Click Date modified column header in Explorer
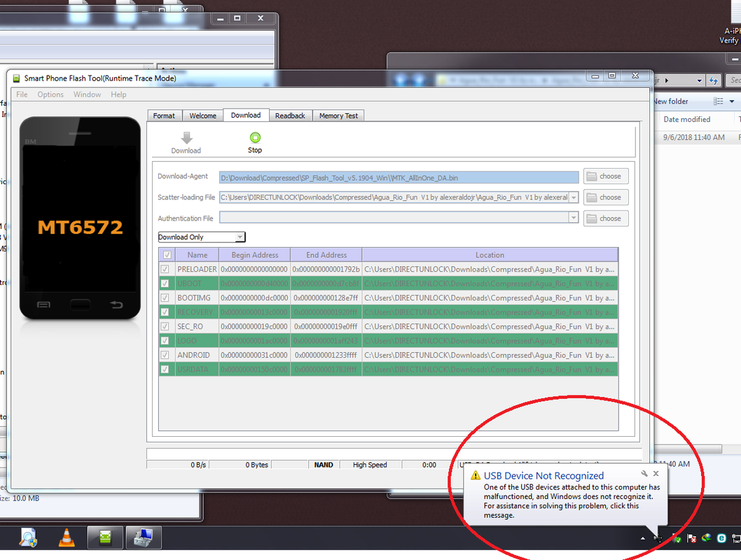Screen dimensions: 741x560 tap(686, 120)
